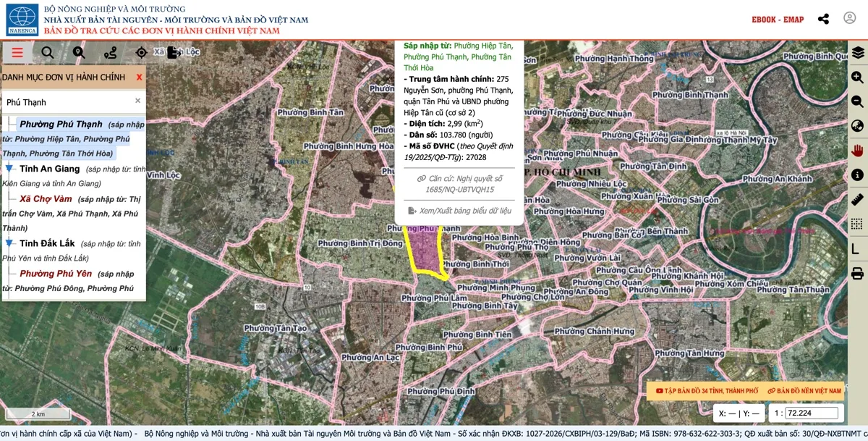This screenshot has height=441, width=868.
Task: Select Phường Phú Thạnh in the list
Action: click(x=61, y=124)
